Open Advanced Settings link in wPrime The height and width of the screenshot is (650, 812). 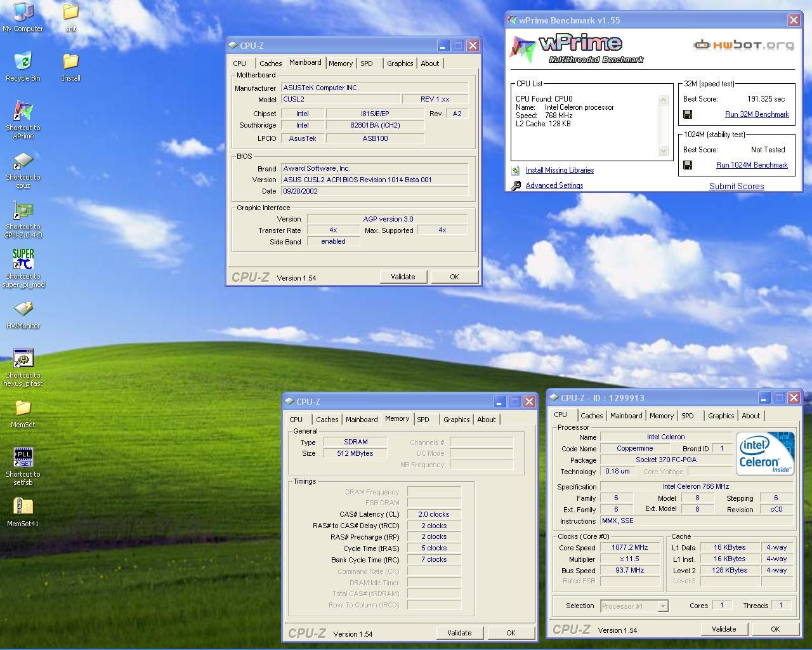click(x=554, y=185)
